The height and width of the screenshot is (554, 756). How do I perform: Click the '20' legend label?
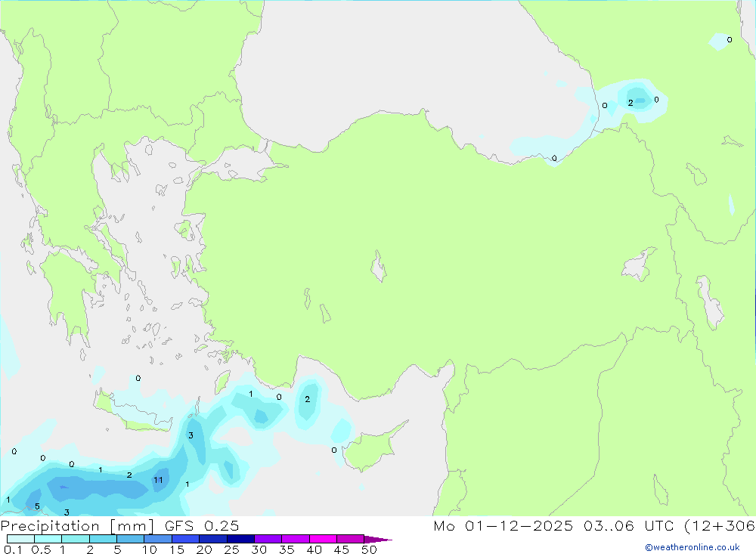204,549
